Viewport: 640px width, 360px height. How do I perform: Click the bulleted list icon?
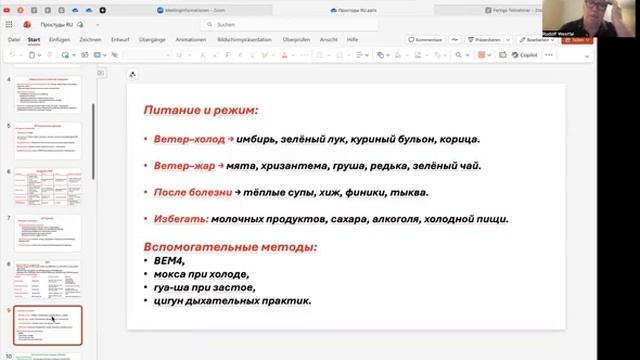tap(320, 55)
